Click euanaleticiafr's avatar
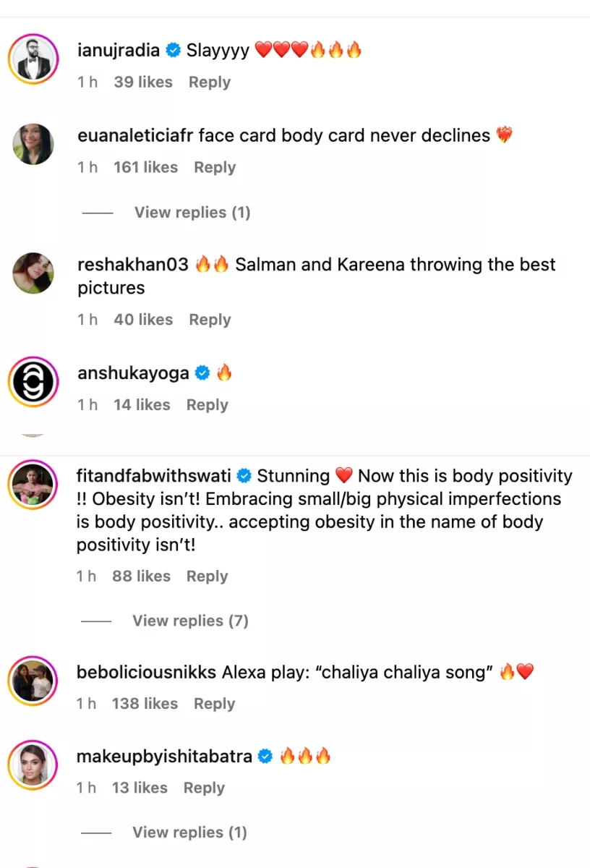This screenshot has height=868, width=590. (x=33, y=144)
